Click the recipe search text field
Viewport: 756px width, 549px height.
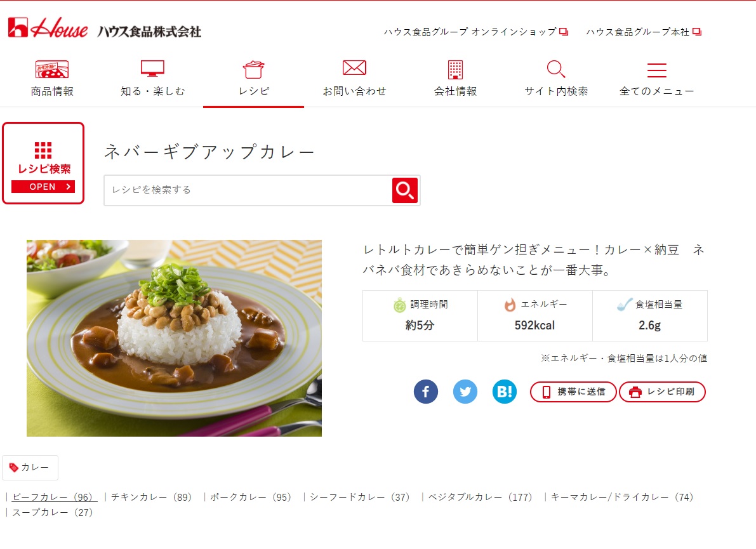[248, 190]
